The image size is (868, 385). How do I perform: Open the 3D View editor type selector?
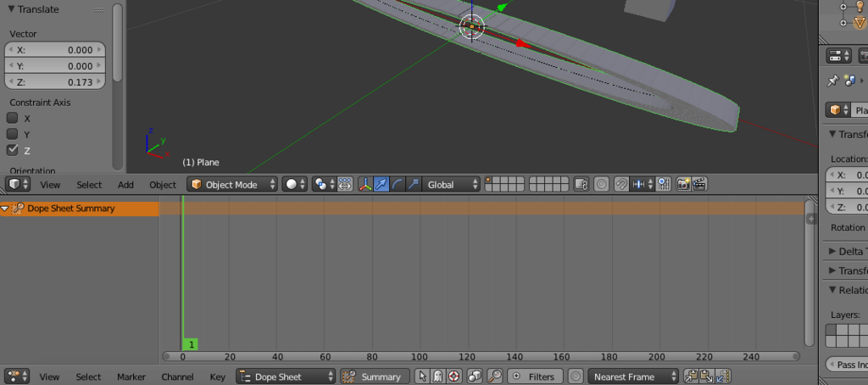[x=17, y=185]
